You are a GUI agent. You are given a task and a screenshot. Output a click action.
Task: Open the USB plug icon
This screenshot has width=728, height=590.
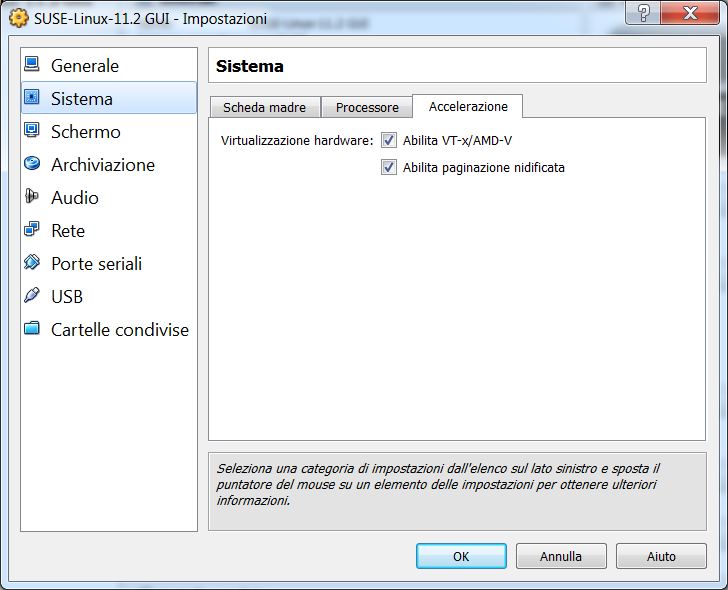pyautogui.click(x=32, y=297)
